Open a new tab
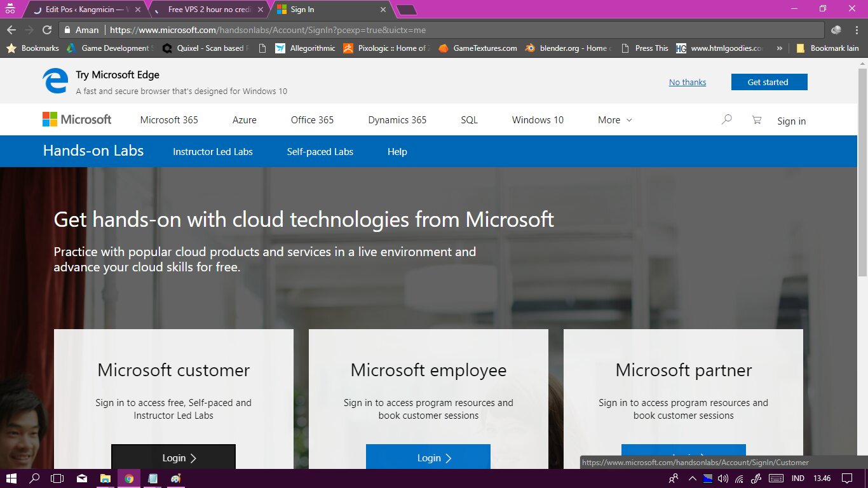868x488 pixels. pyautogui.click(x=407, y=10)
